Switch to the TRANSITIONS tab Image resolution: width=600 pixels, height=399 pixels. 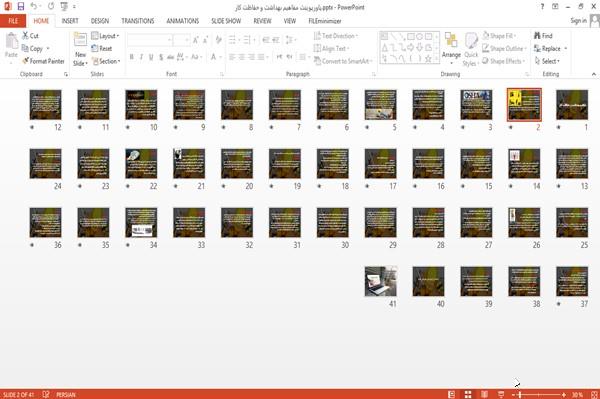coord(138,21)
